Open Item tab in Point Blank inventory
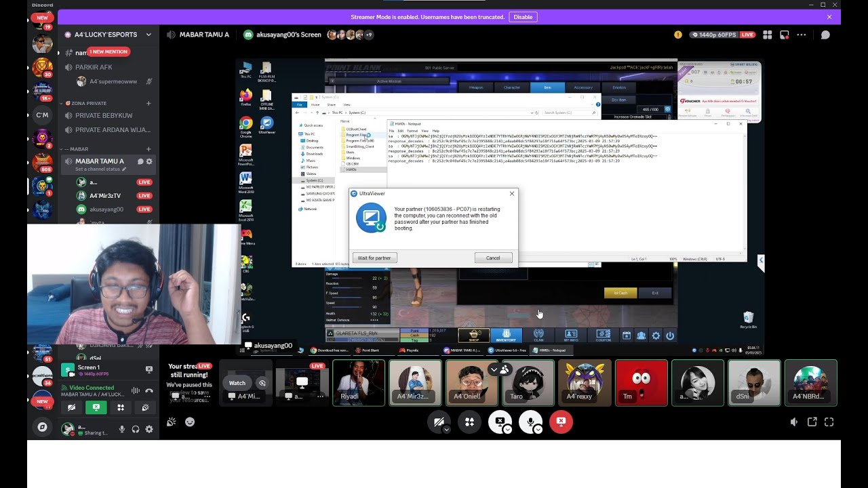 (547, 87)
